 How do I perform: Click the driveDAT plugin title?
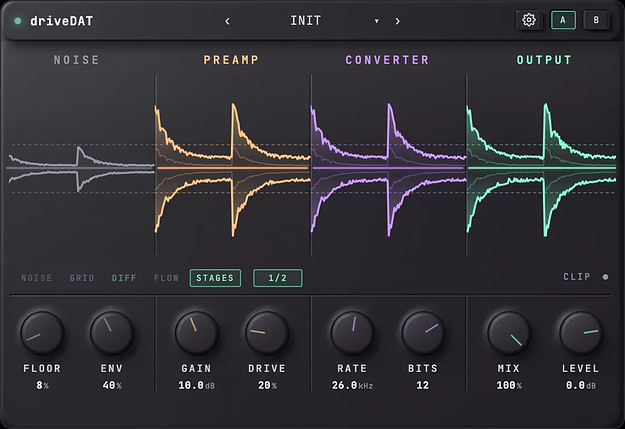61,21
